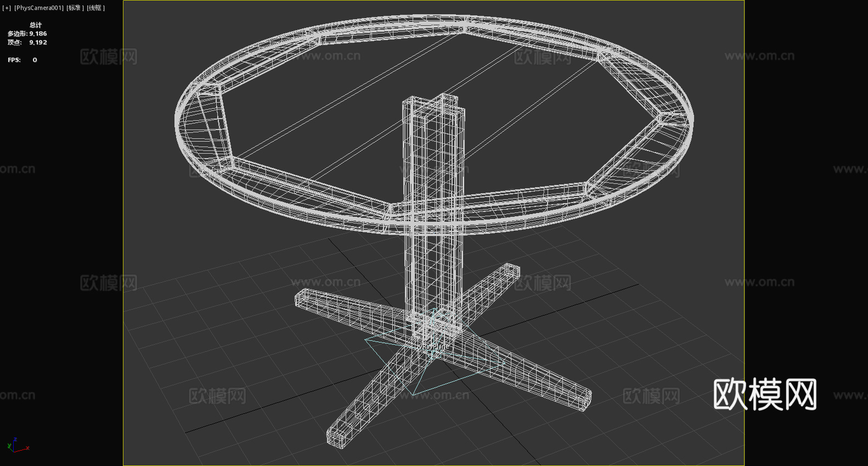This screenshot has width=868, height=466.
Task: Click the polygon count 多边形: 9,186
Action: pyautogui.click(x=27, y=33)
